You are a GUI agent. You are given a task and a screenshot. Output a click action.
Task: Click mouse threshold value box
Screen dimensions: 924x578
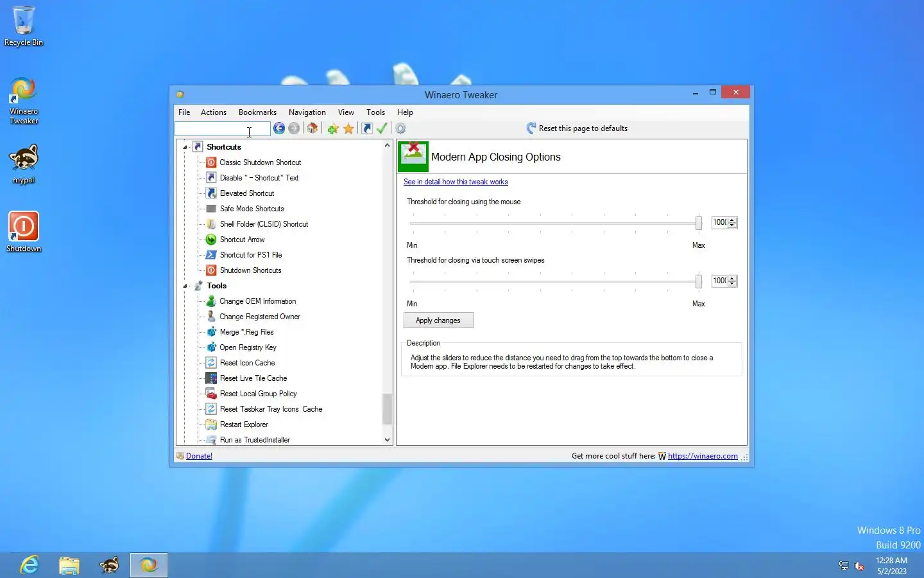click(x=719, y=222)
